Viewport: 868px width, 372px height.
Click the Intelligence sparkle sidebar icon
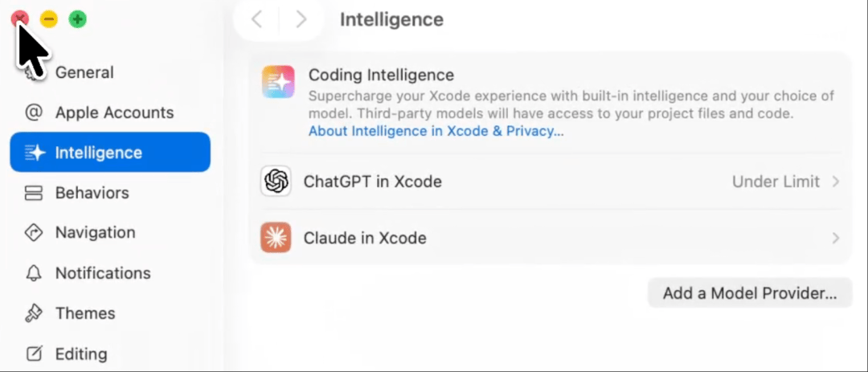pos(35,153)
